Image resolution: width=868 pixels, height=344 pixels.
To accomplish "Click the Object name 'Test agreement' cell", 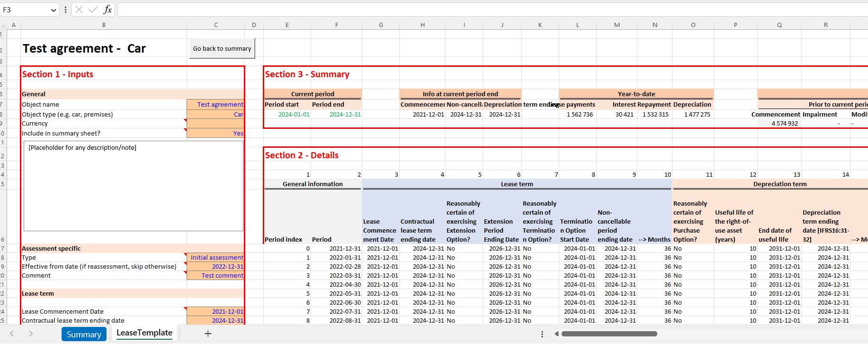I will [x=215, y=104].
